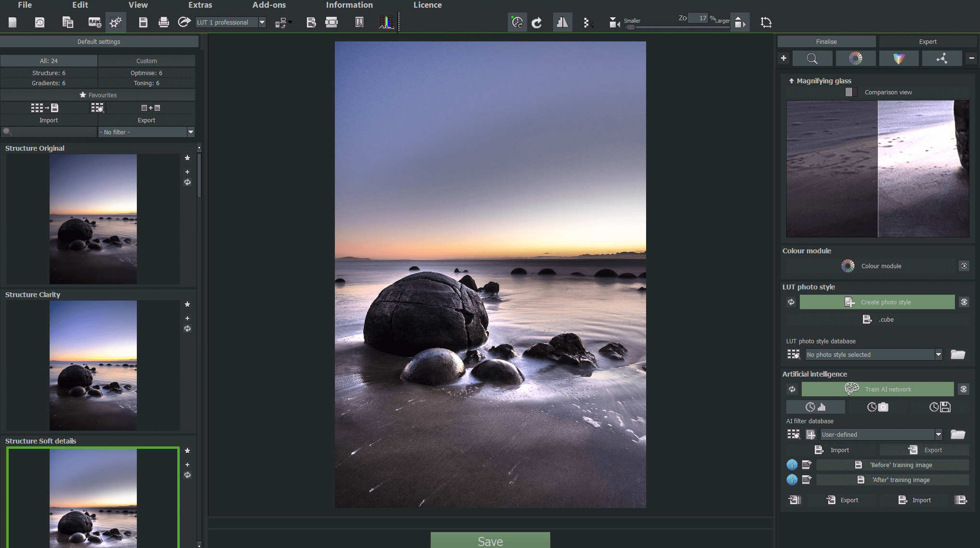The height and width of the screenshot is (548, 980).
Task: Enable the Favourites star on Structure Clarity
Action: click(187, 305)
